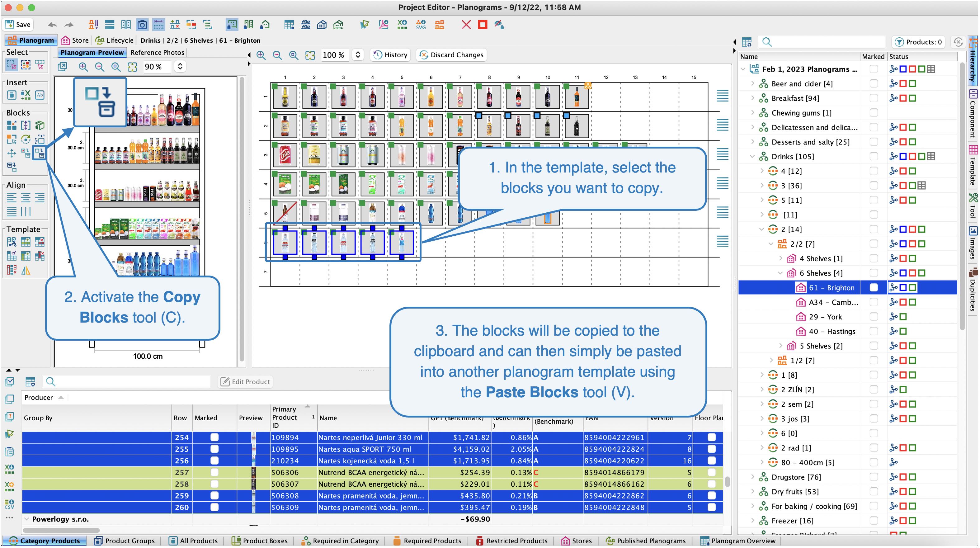Screen dimensions: 980x548
Task: Toggle Floor Plan checkbox in row 260
Action: click(711, 507)
